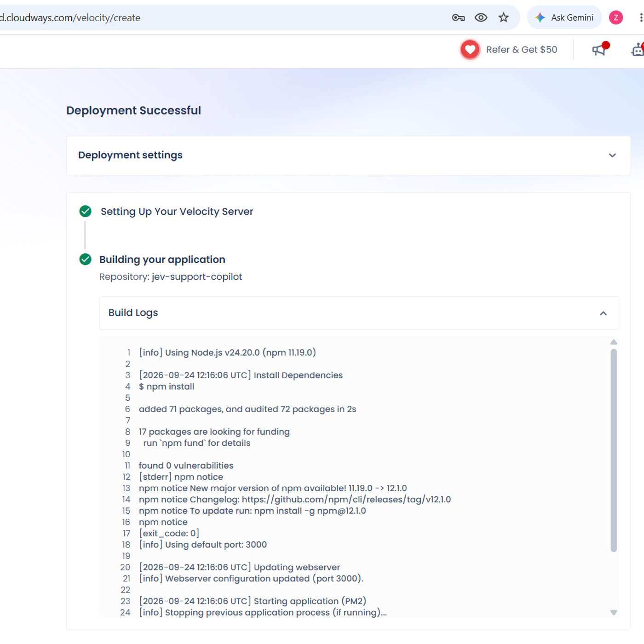Click log line [exit_code: 0]
Image resolution: width=644 pixels, height=644 pixels.
coord(169,534)
